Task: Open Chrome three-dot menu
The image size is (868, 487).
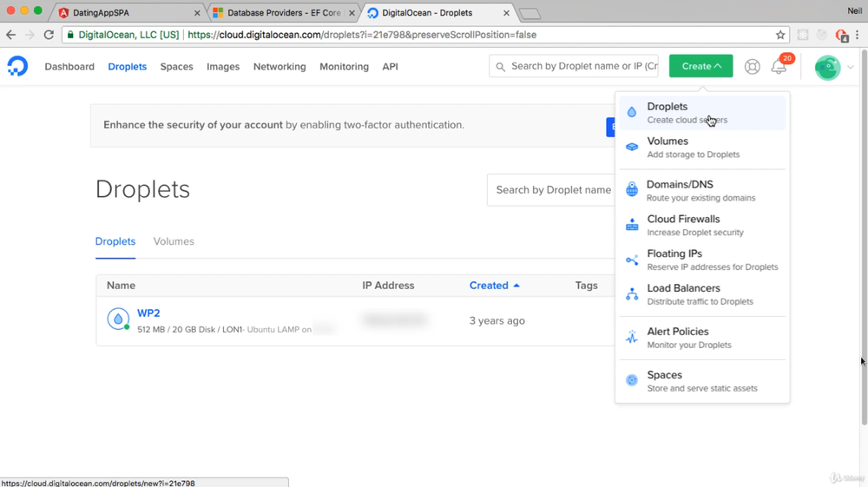Action: click(x=857, y=35)
